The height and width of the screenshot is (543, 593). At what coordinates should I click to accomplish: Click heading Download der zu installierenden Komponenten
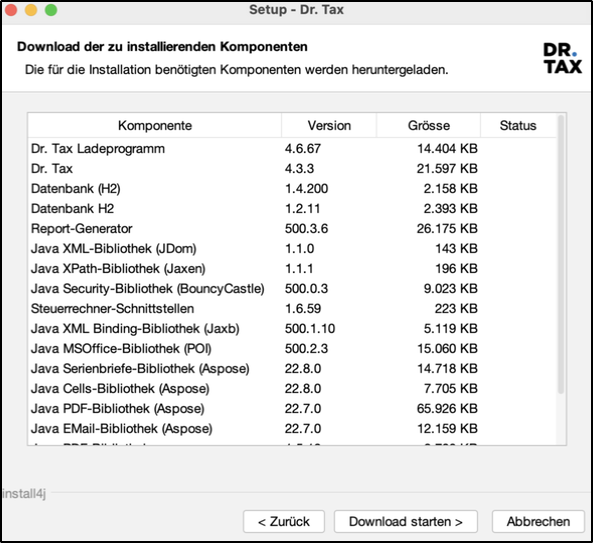[x=162, y=47]
